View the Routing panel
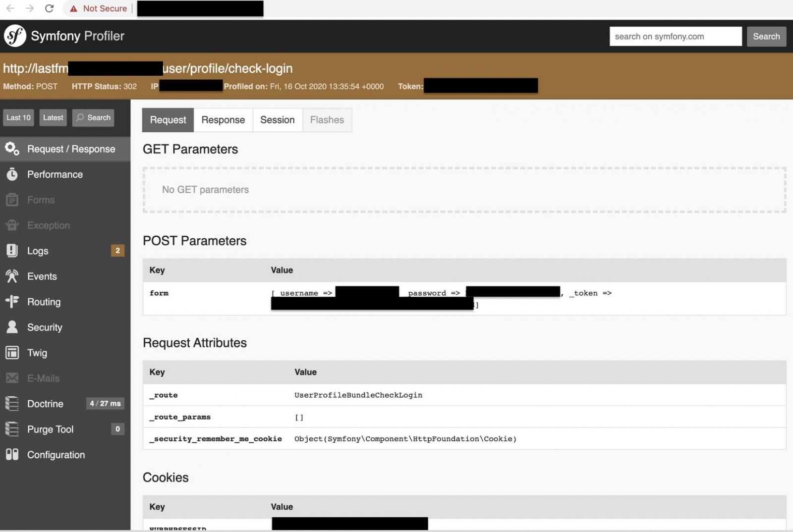Viewport: 793px width, 532px height. [44, 302]
